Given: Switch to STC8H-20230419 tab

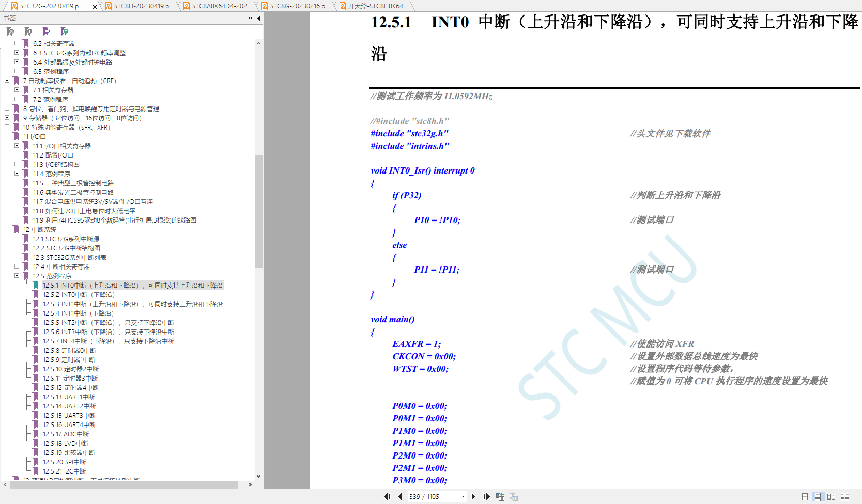Looking at the screenshot, I should pos(140,6).
